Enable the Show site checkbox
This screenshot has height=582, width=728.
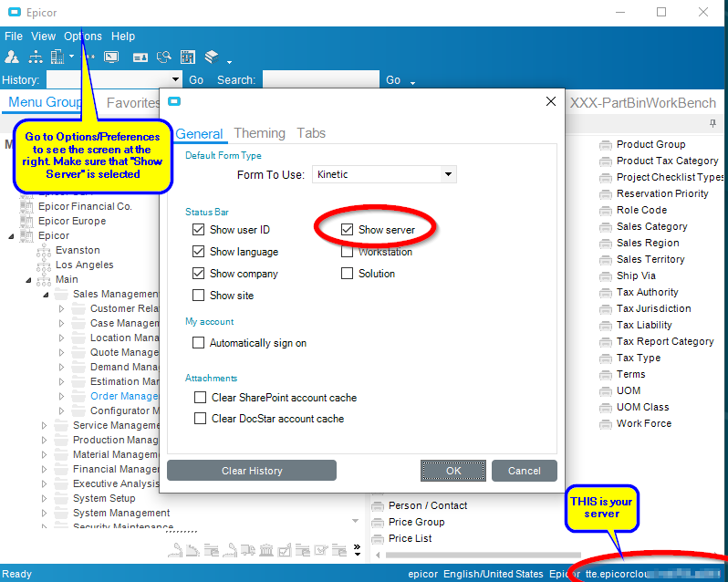198,296
